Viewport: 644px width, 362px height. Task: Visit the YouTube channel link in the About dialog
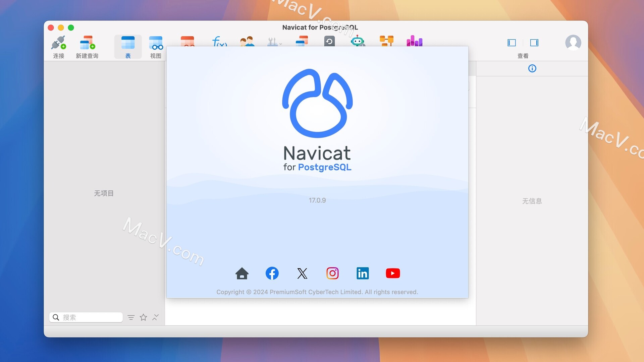click(392, 273)
